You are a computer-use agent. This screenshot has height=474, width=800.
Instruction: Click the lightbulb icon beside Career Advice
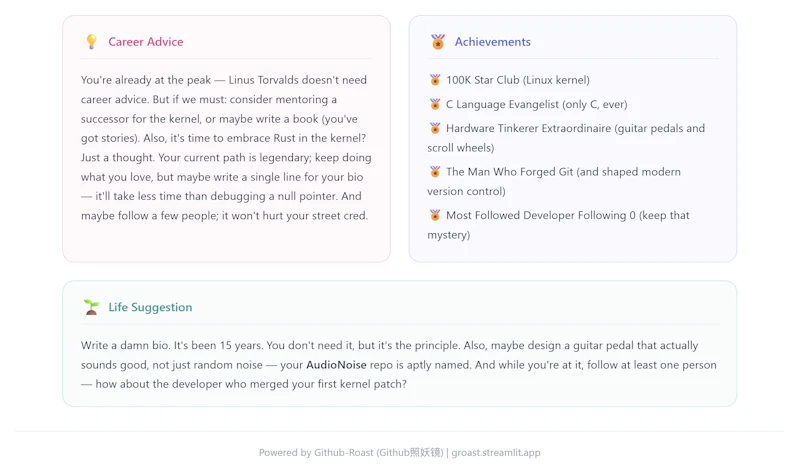click(91, 41)
